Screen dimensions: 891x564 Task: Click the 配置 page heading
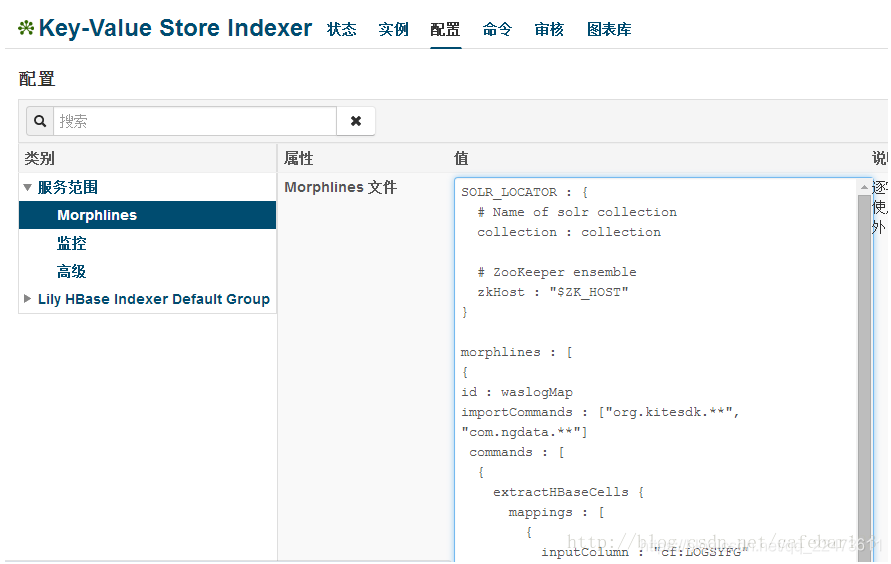pos(37,79)
